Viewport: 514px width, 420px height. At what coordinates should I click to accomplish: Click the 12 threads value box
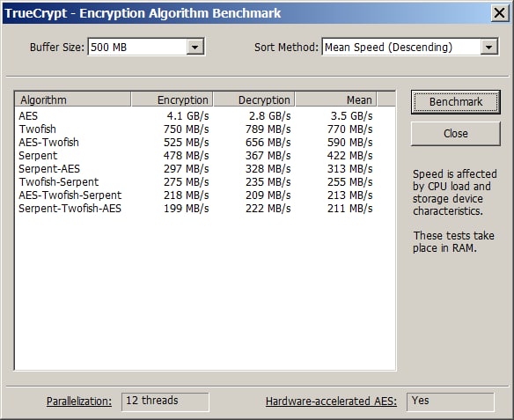165,402
